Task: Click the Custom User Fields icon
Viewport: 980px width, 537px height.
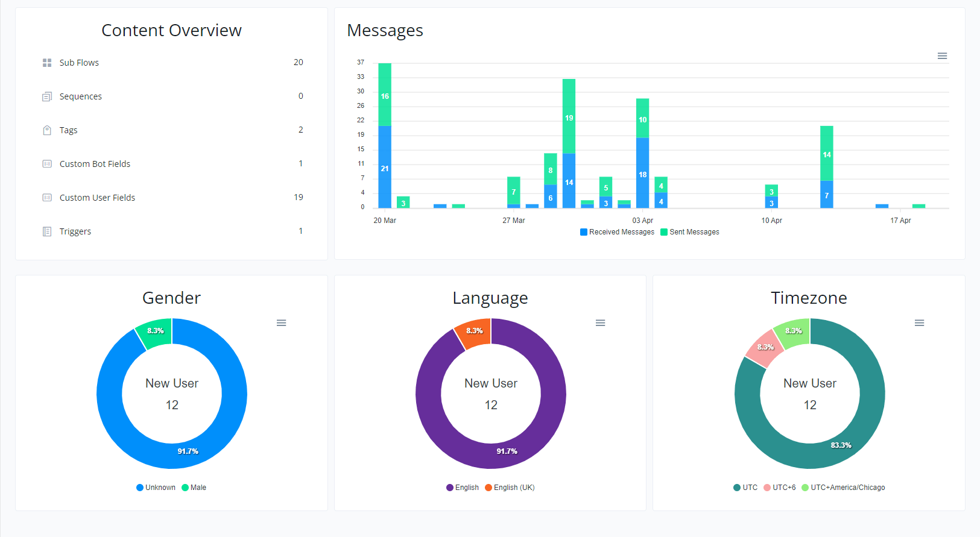Action: click(x=47, y=198)
